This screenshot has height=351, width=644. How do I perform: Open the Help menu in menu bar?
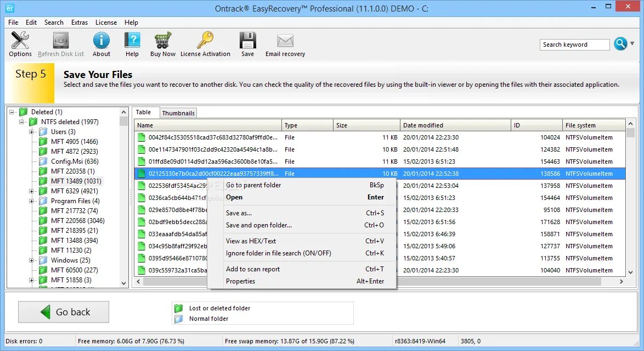coord(131,22)
